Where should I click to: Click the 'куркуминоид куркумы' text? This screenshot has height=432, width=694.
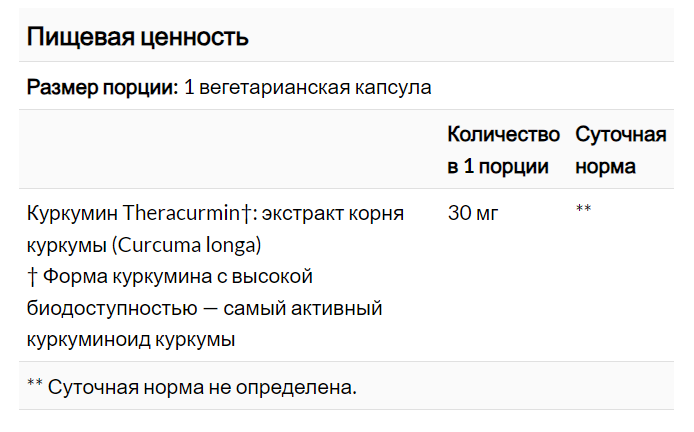[131, 340]
